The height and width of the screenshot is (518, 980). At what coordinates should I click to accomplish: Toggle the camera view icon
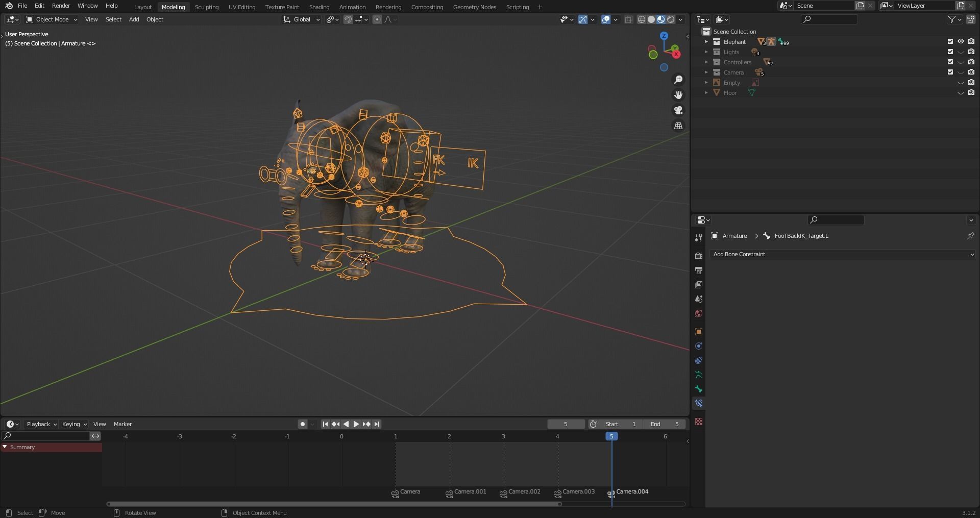[x=678, y=110]
